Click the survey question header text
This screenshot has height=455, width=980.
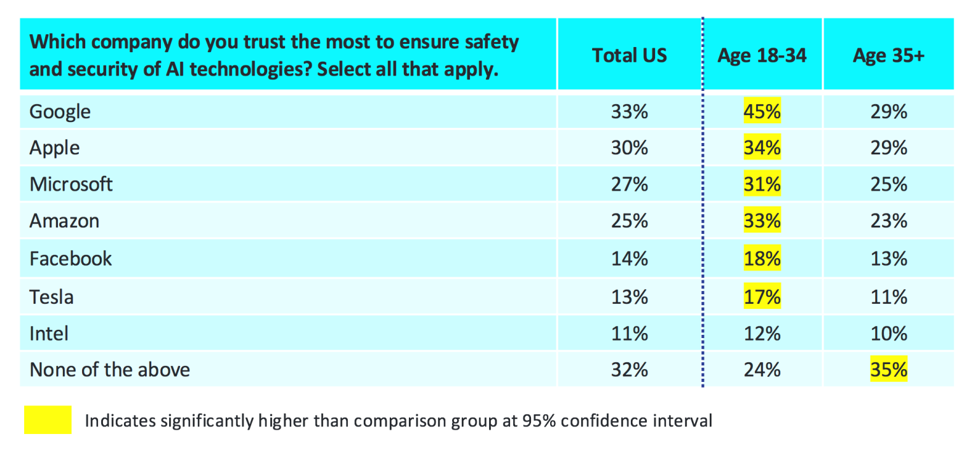[274, 55]
